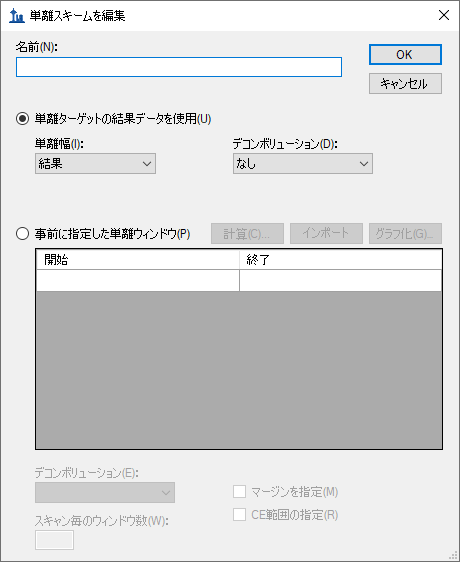Open the デコンボリューション(D) dropdown showing なし
The height and width of the screenshot is (562, 460).
tap(303, 164)
